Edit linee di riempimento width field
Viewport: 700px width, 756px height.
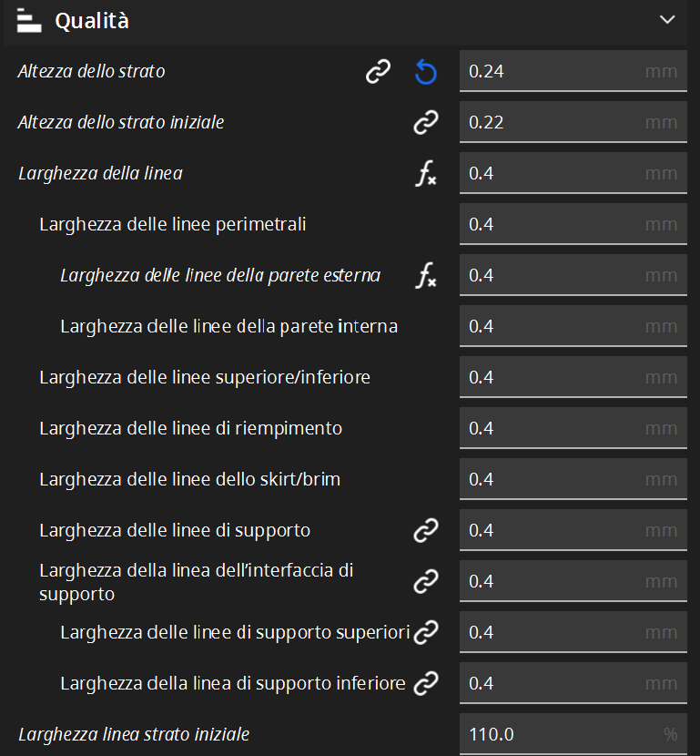coord(573,428)
